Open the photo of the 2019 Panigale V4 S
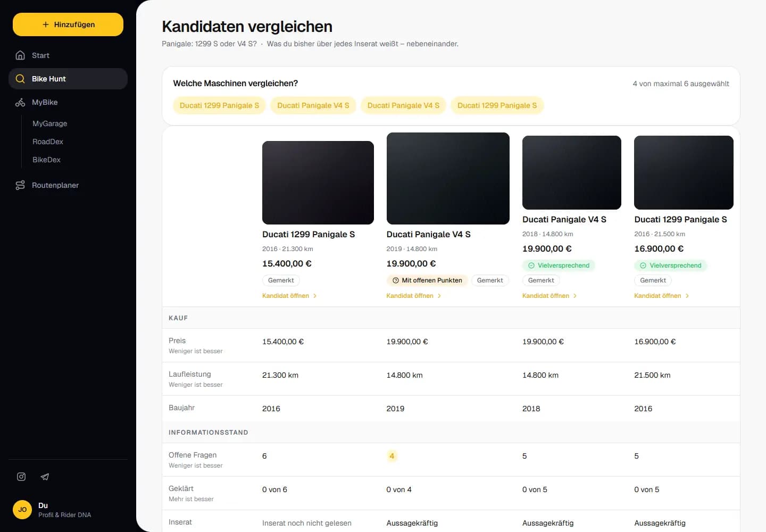This screenshot has width=766, height=532. coord(448,178)
